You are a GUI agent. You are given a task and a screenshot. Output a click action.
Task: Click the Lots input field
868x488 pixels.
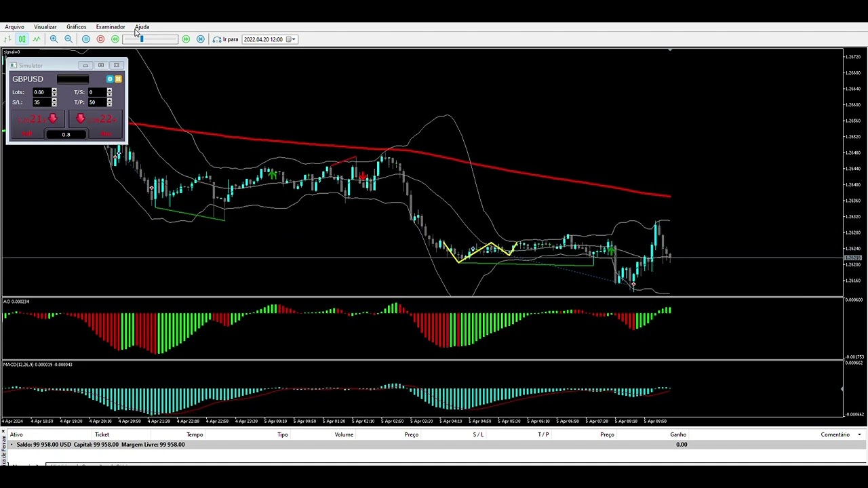[42, 92]
